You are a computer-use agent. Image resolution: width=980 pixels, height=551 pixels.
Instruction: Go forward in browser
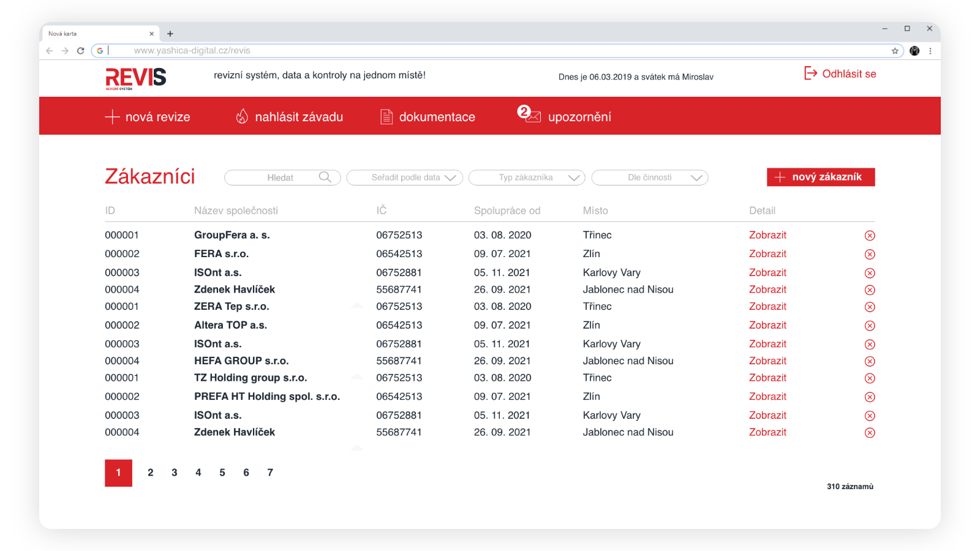(65, 51)
